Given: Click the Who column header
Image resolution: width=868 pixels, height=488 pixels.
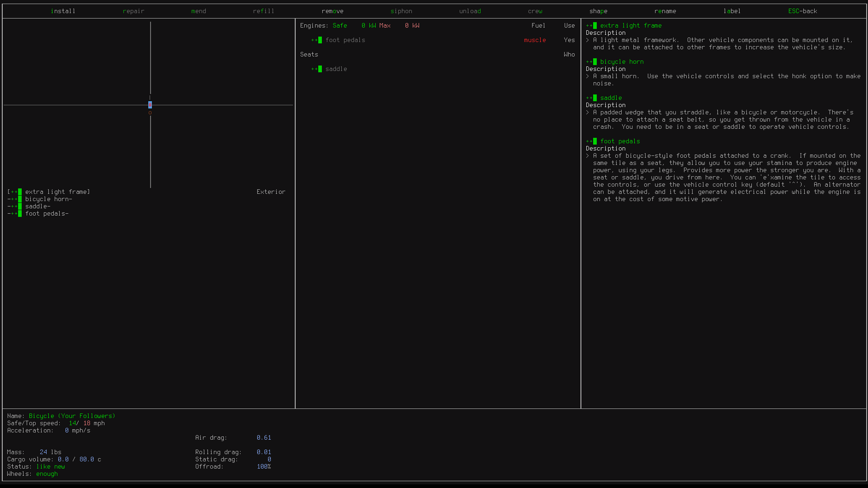Looking at the screenshot, I should point(569,55).
